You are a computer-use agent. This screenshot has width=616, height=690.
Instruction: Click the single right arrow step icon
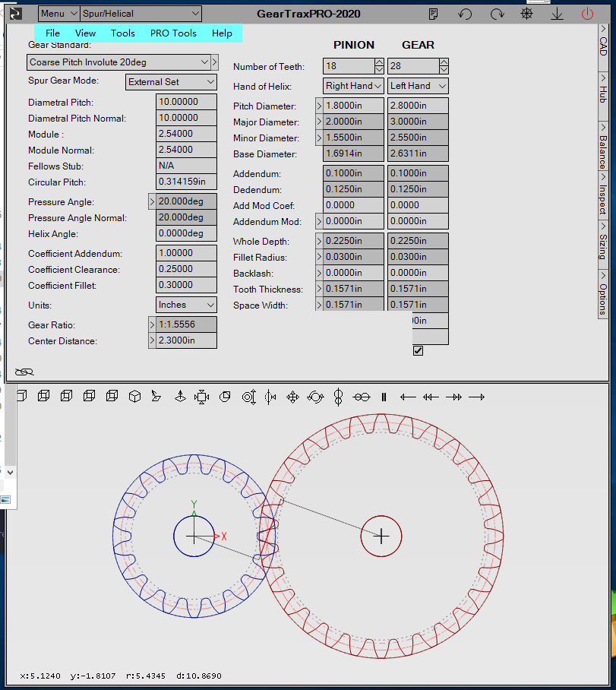point(476,397)
